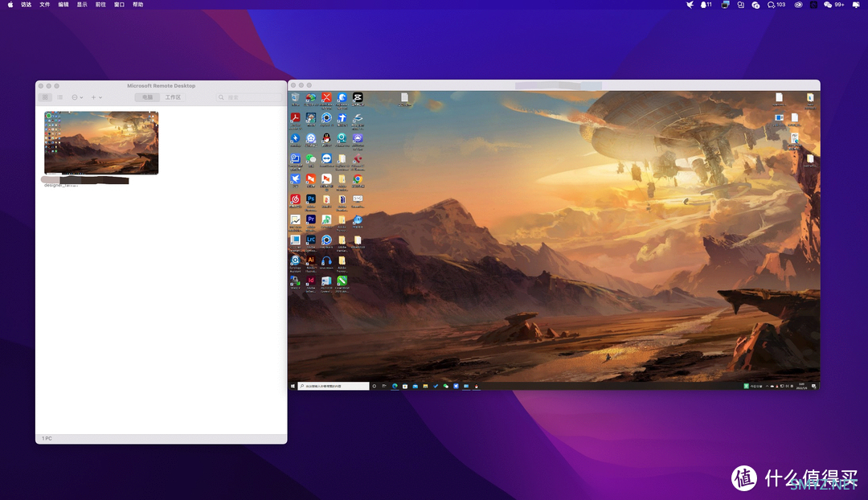Switch Remote Desktop to list view
The width and height of the screenshot is (868, 500).
(x=59, y=97)
